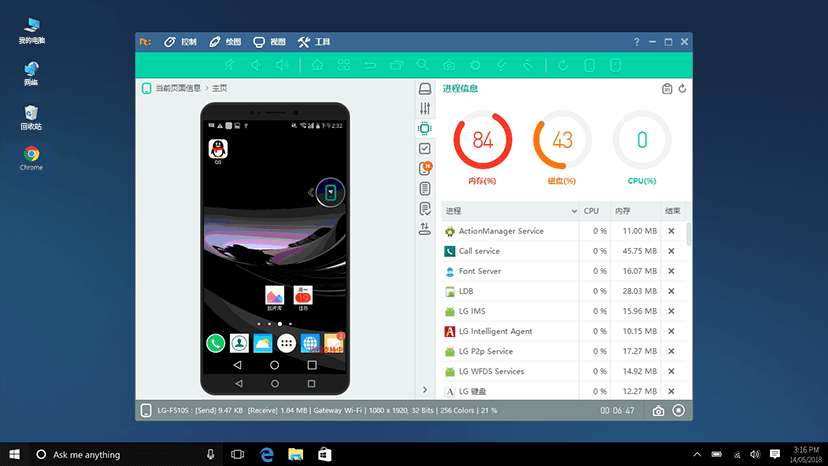
Task: Click the settings gear toolbar icon
Action: tap(475, 65)
